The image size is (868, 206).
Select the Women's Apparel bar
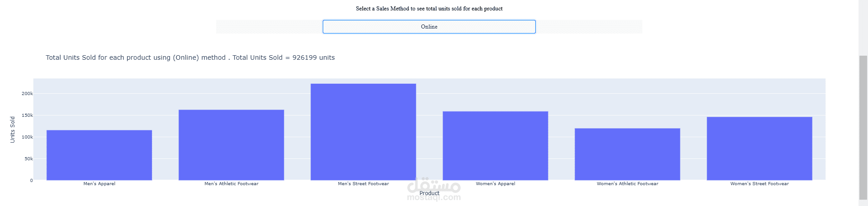(x=495, y=146)
